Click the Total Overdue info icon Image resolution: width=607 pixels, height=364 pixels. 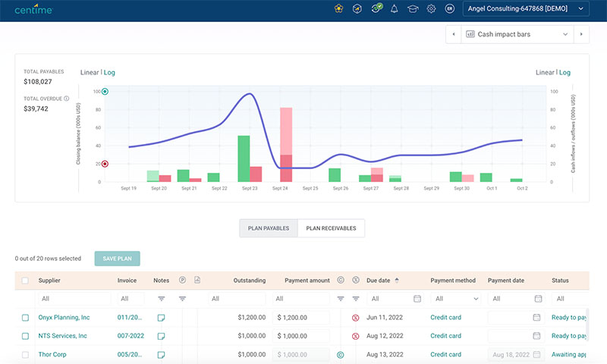coord(67,99)
